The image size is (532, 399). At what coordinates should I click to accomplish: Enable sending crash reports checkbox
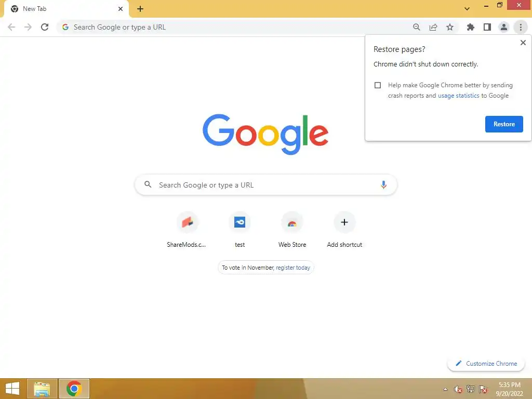378,85
